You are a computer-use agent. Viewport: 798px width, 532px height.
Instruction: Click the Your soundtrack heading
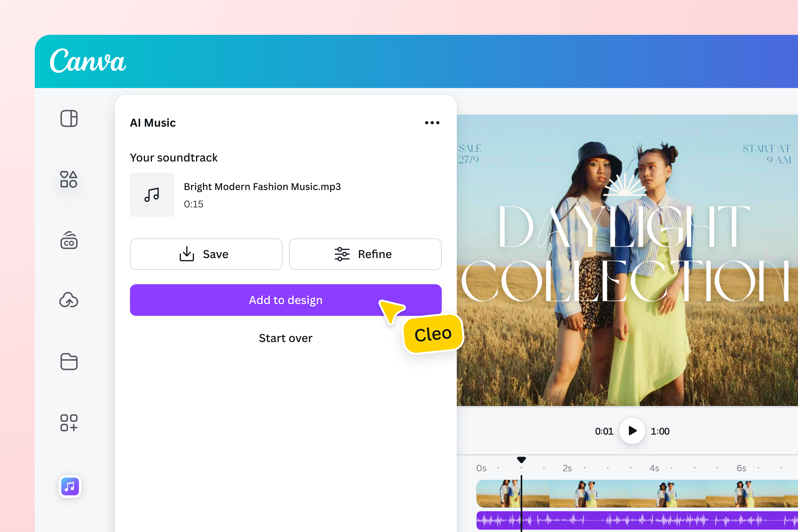174,158
